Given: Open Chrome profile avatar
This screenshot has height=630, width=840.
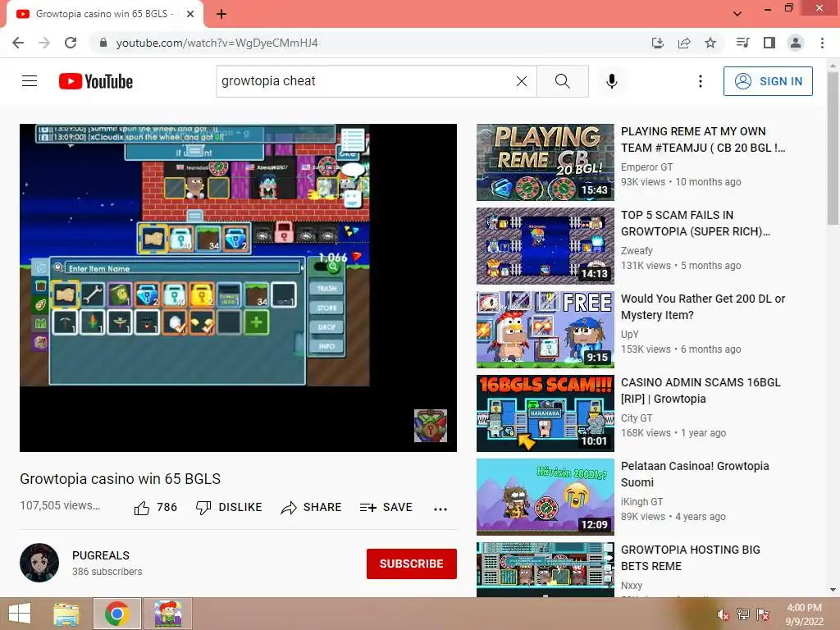Looking at the screenshot, I should point(796,43).
